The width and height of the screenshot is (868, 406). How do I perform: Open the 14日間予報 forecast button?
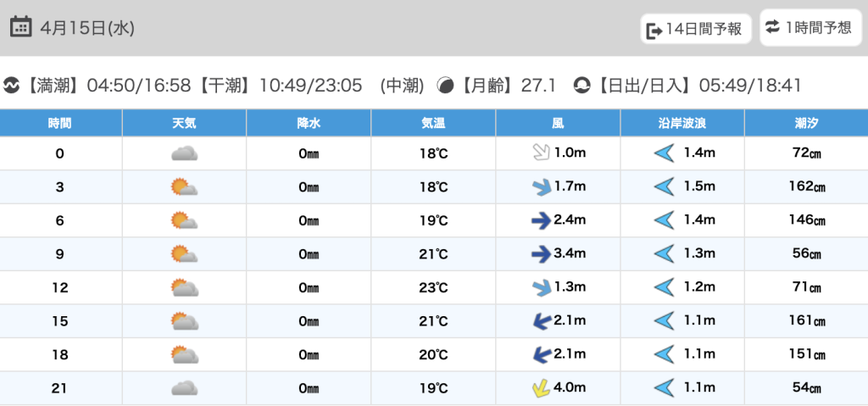click(x=695, y=30)
